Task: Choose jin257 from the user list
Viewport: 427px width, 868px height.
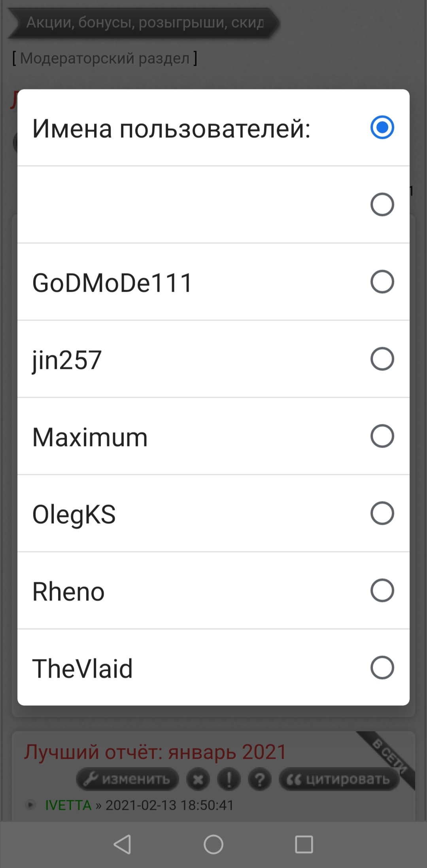Action: click(382, 359)
